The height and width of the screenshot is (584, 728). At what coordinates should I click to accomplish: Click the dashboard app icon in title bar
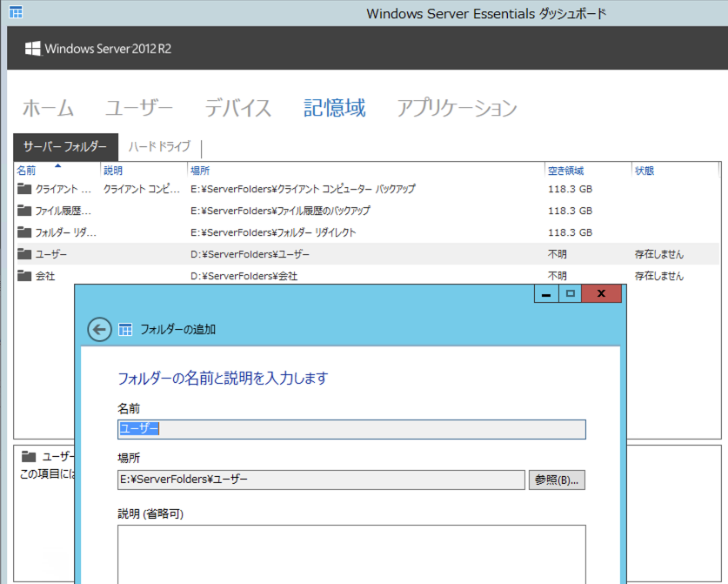pos(16,12)
